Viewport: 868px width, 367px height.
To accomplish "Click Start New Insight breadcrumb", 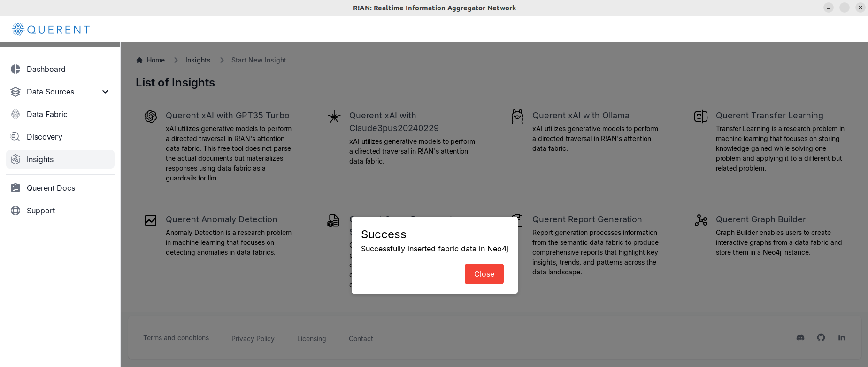I will (259, 60).
